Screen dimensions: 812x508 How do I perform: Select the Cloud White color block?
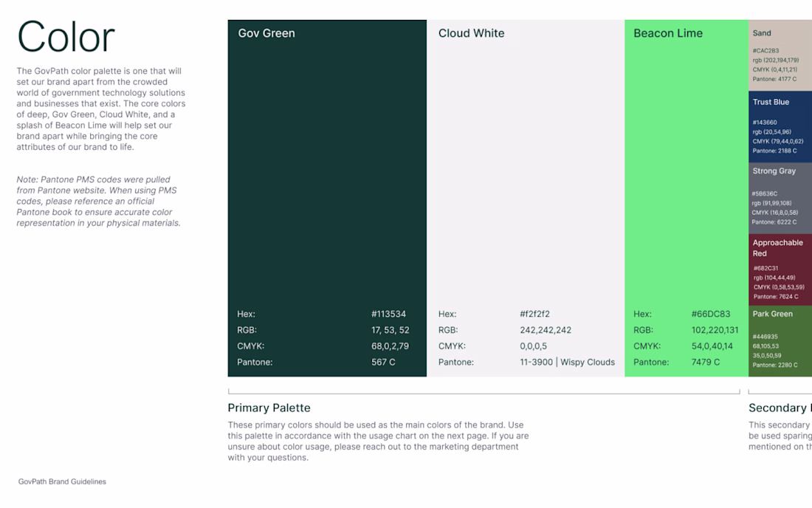click(x=526, y=198)
